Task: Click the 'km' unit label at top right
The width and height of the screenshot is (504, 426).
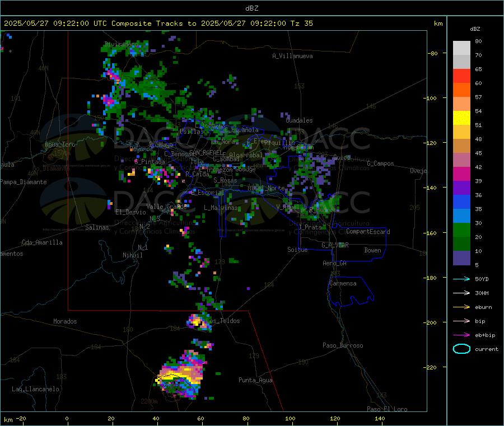Action: (x=438, y=24)
